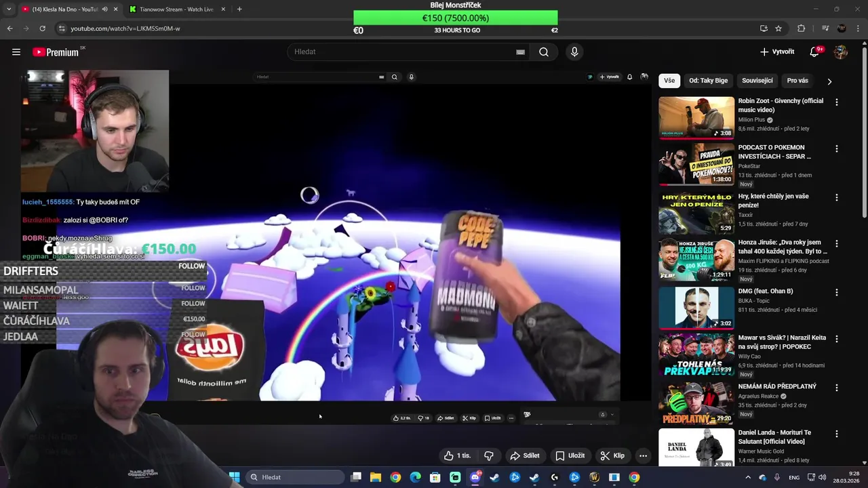Image resolution: width=868 pixels, height=488 pixels.
Task: Reload the page with browser refresh icon
Action: click(42, 28)
